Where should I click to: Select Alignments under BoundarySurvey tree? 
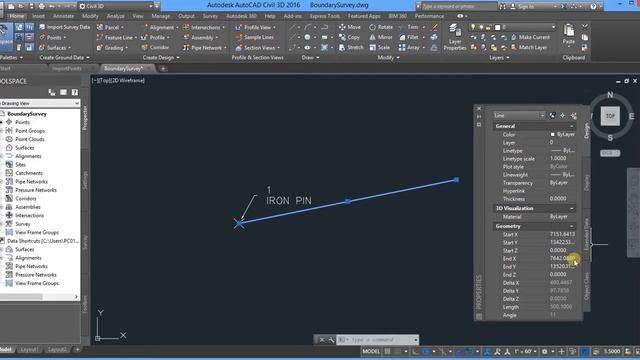tap(28, 156)
